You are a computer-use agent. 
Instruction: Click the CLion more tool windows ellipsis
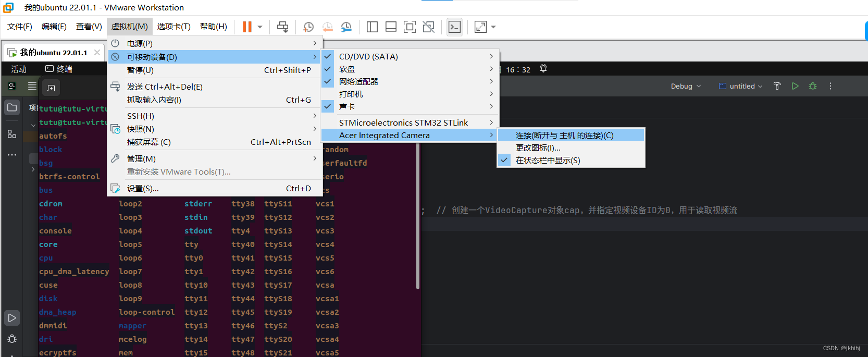point(12,155)
